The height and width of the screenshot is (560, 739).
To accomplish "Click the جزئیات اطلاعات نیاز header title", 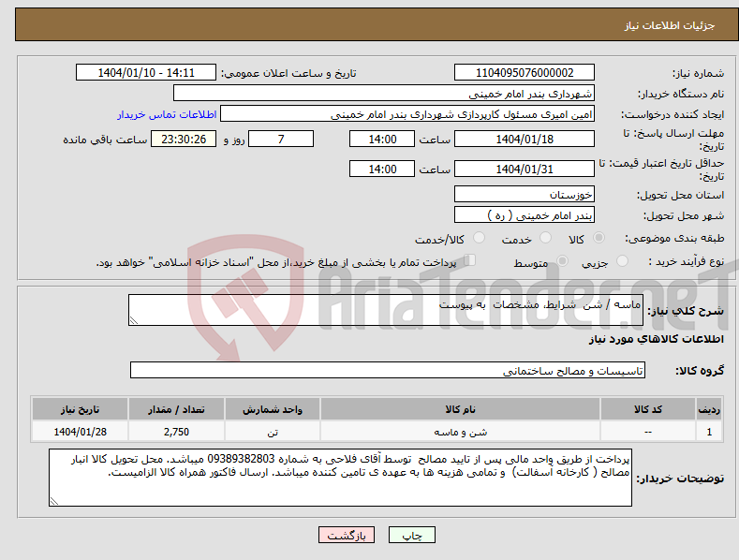I will 670,25.
